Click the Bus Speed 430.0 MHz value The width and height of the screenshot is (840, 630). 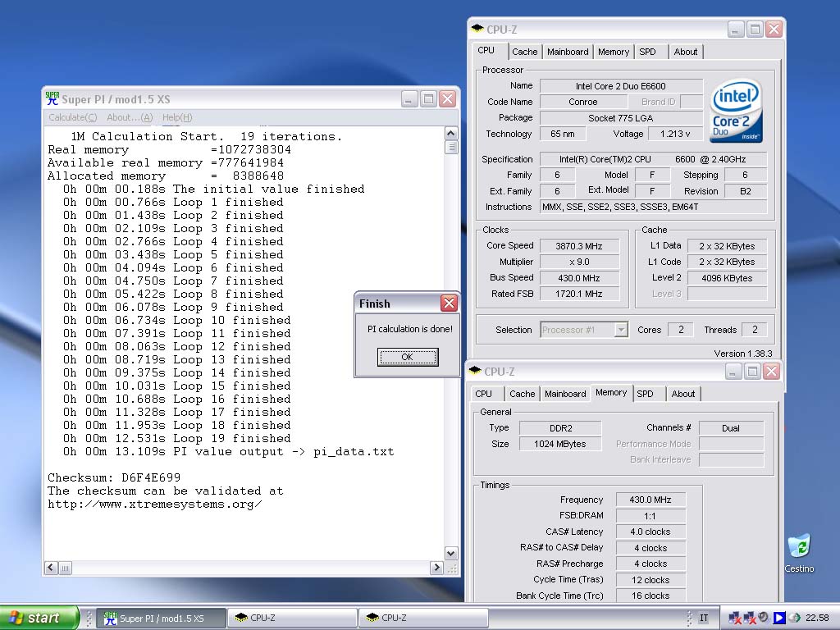(579, 278)
